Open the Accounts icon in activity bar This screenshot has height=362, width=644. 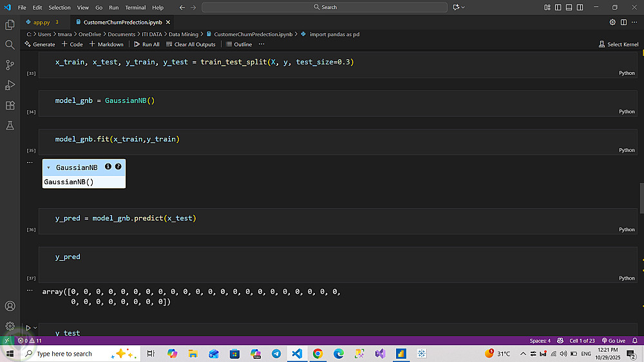coord(10,306)
